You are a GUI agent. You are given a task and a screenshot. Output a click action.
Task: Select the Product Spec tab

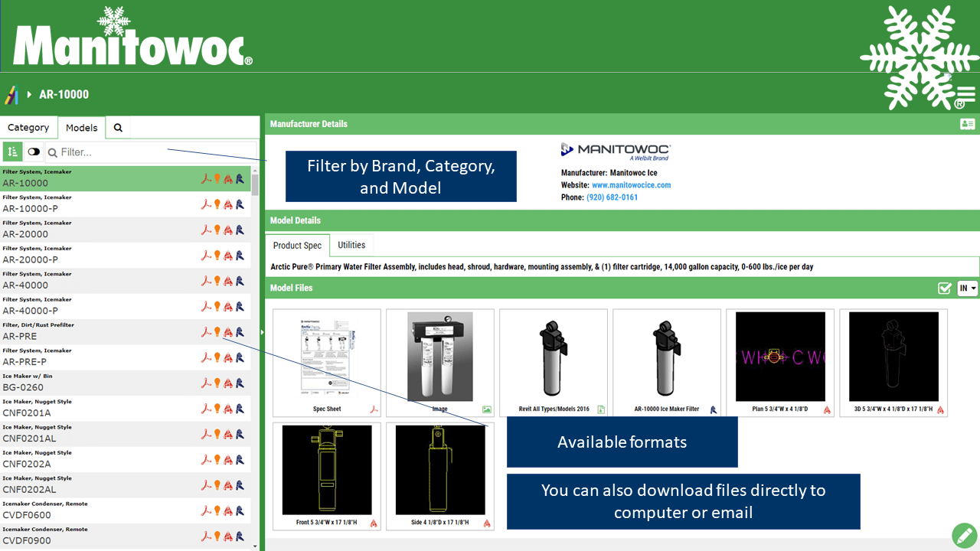click(298, 246)
